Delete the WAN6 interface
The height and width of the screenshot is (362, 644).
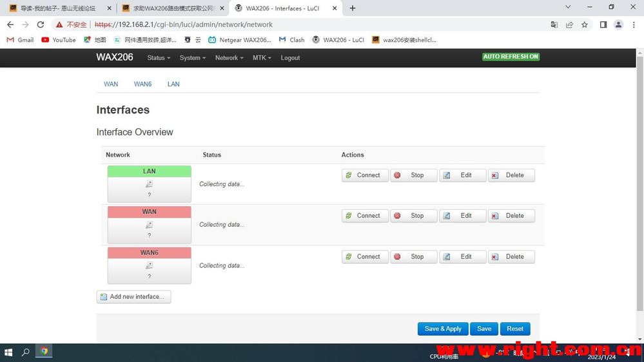tap(511, 257)
